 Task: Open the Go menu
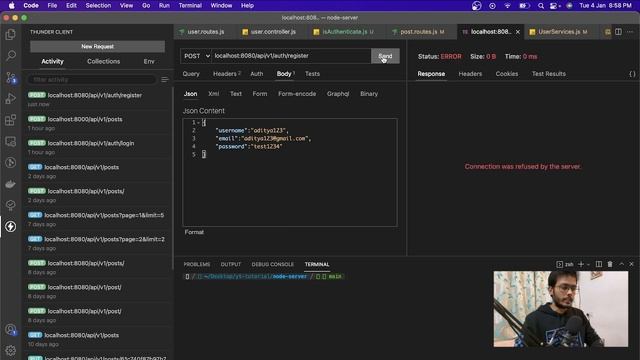[146, 6]
